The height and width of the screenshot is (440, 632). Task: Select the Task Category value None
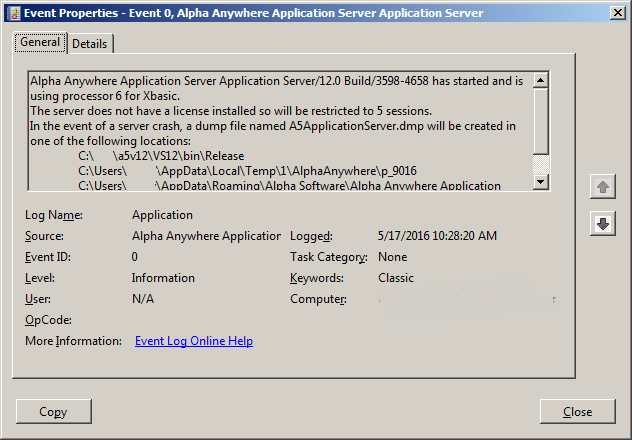tap(393, 257)
